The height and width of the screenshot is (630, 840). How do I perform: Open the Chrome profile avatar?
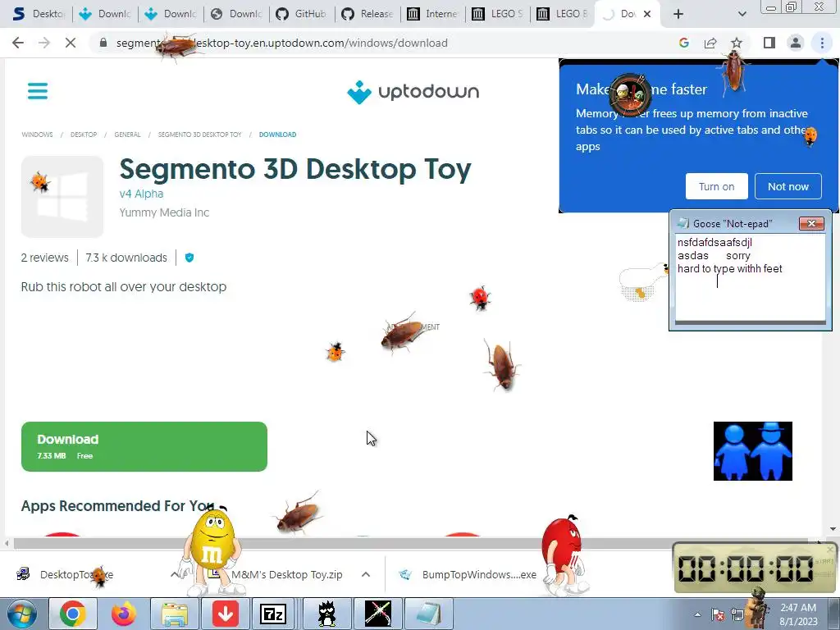coord(796,43)
